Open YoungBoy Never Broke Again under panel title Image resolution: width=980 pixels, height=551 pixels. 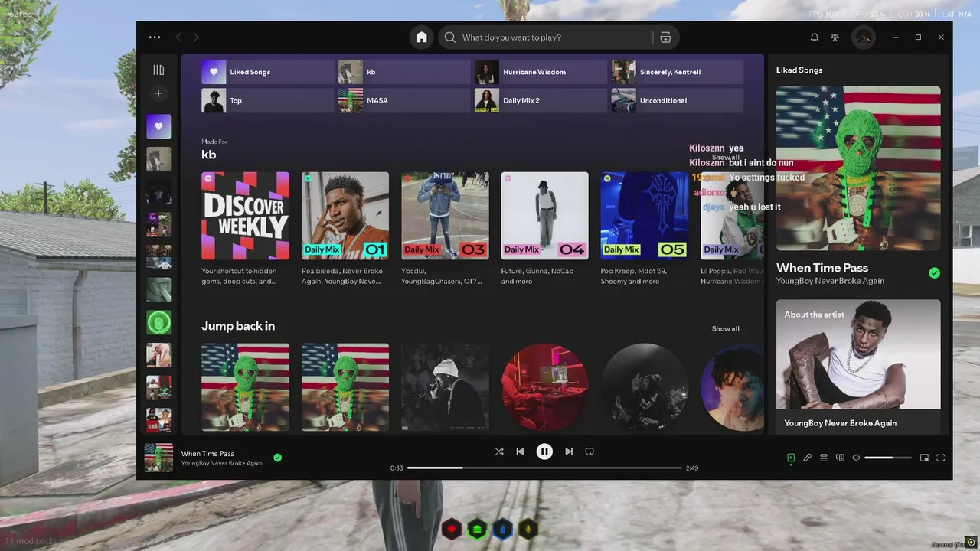[x=830, y=281]
